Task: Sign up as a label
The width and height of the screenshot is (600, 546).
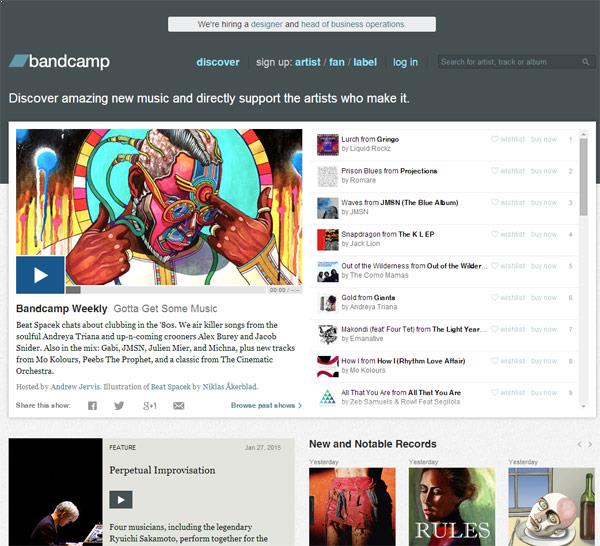Action: [365, 62]
